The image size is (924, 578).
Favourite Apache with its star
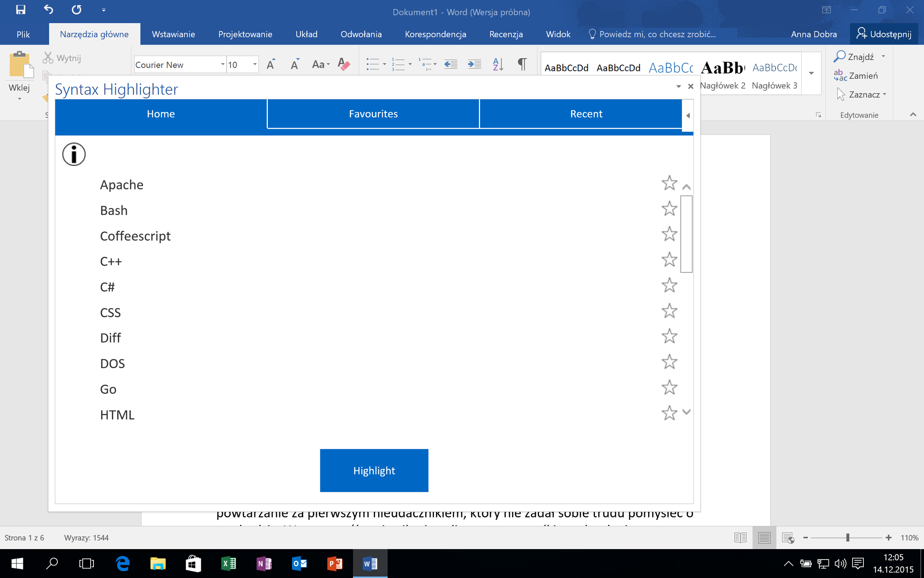pos(669,183)
